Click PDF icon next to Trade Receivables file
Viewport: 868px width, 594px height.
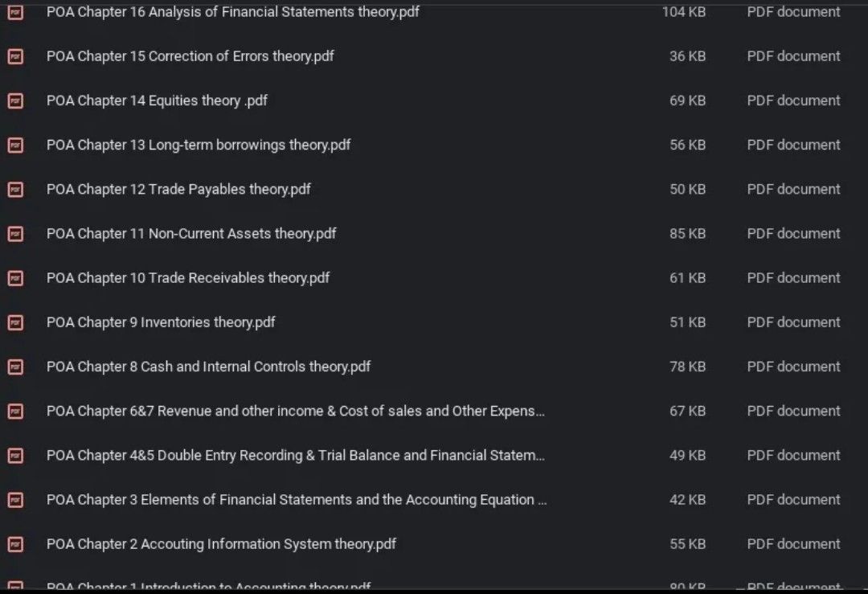[x=15, y=278]
